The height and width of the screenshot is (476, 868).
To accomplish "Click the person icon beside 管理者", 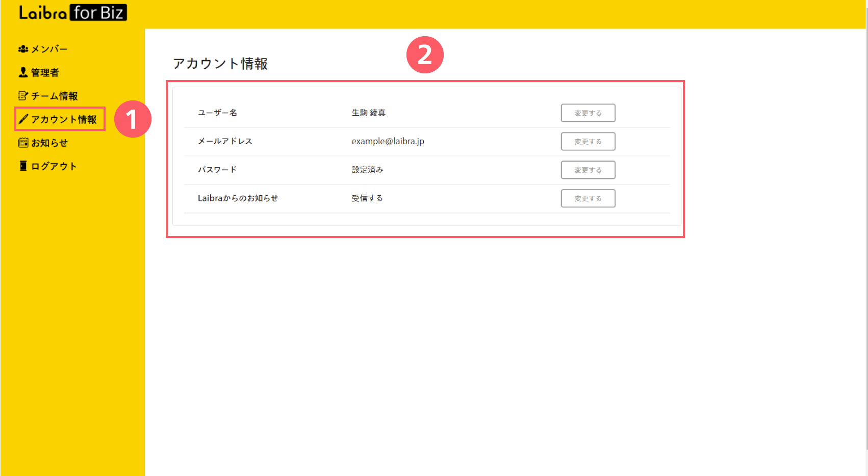I will pos(23,72).
